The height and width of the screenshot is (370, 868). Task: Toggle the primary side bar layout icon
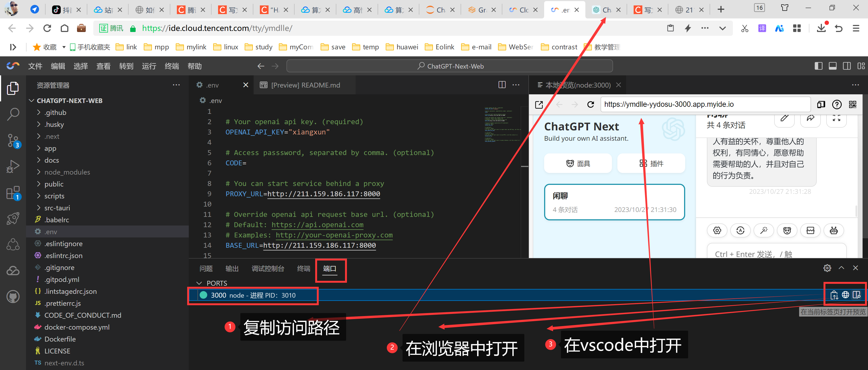818,66
